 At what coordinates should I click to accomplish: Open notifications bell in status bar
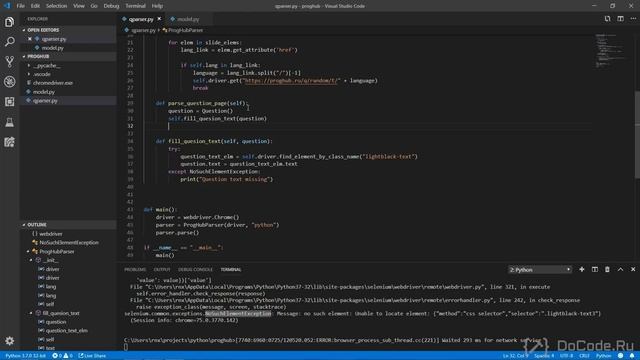click(x=632, y=356)
